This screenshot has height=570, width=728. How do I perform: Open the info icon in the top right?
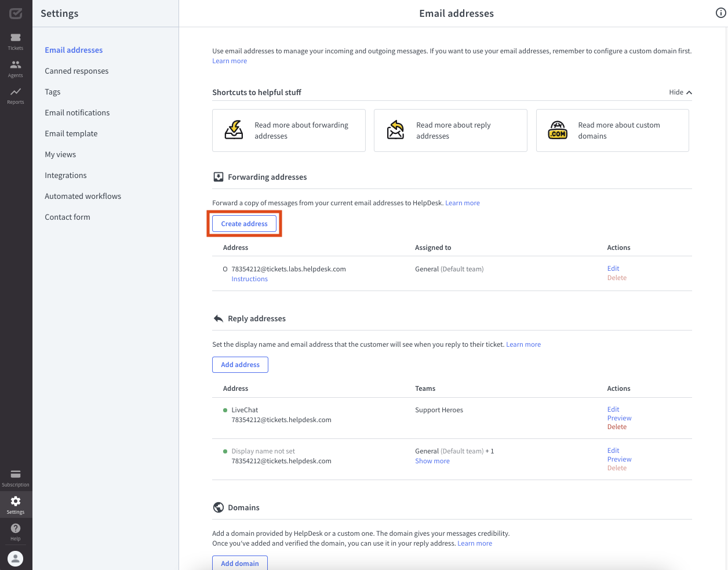720,13
